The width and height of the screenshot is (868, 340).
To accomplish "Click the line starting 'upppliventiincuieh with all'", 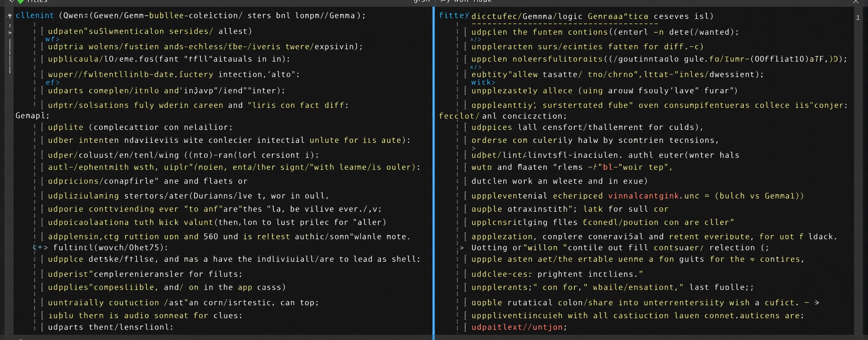I will click(x=638, y=315).
